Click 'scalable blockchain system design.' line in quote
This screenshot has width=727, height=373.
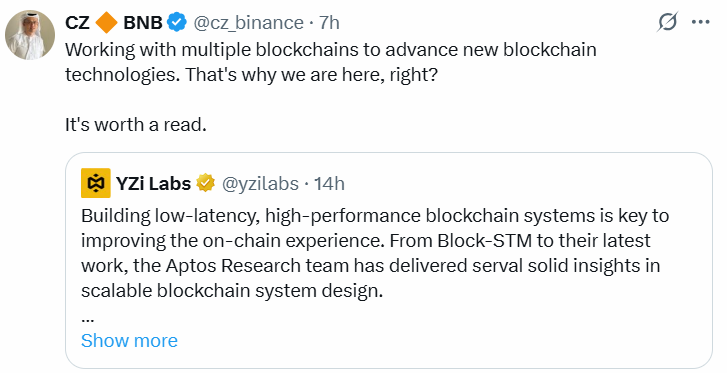click(232, 291)
